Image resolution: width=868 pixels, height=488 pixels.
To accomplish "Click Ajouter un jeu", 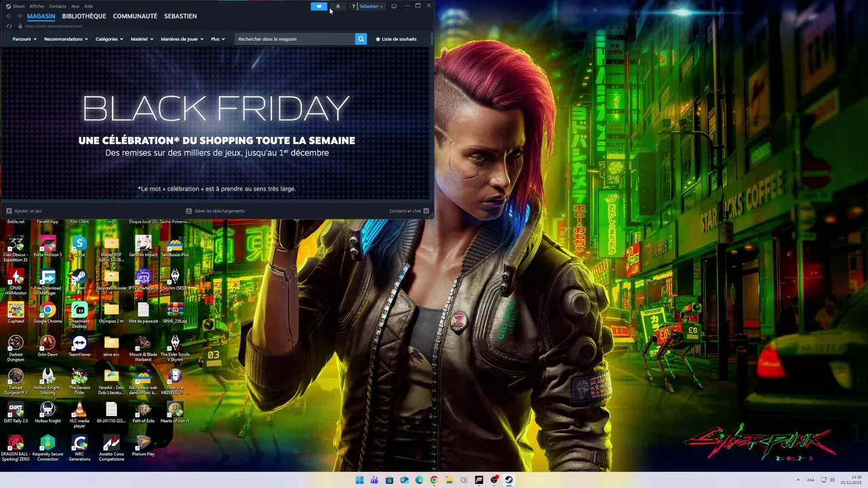I will pos(24,211).
